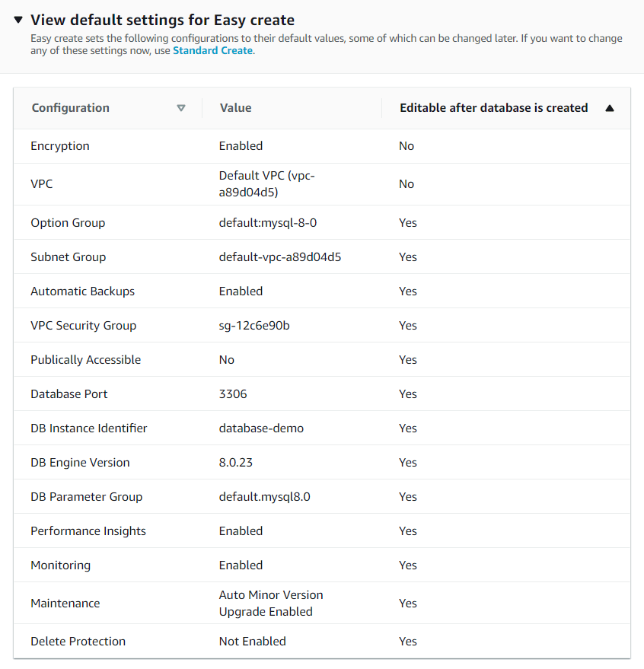Select the DB Engine Version 8.0.23 value
This screenshot has height=669, width=644.
238,463
